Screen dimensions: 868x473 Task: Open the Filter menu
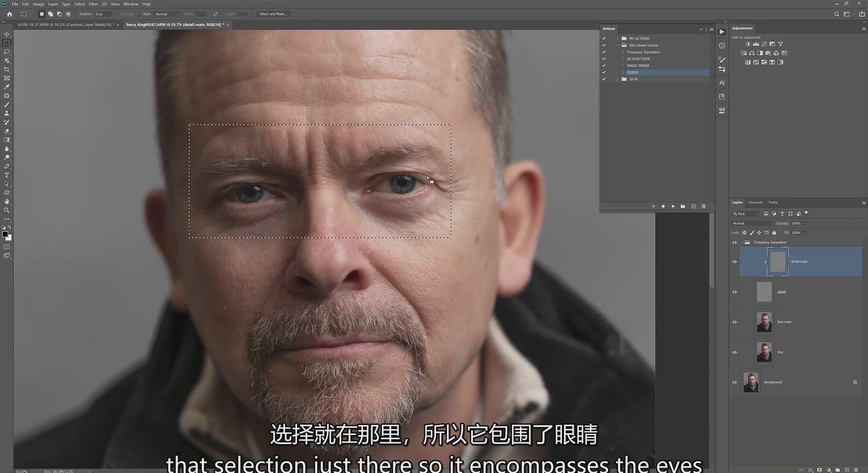coord(93,4)
